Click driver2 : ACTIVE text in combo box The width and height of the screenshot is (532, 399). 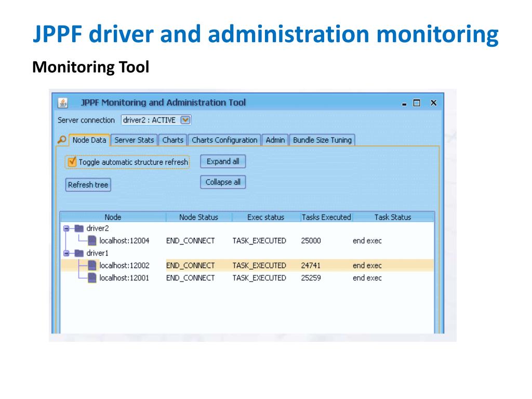point(149,120)
